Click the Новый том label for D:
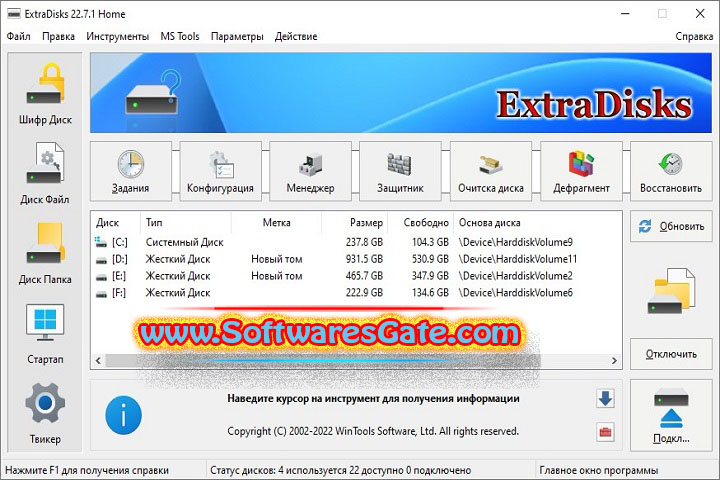 pos(277,259)
